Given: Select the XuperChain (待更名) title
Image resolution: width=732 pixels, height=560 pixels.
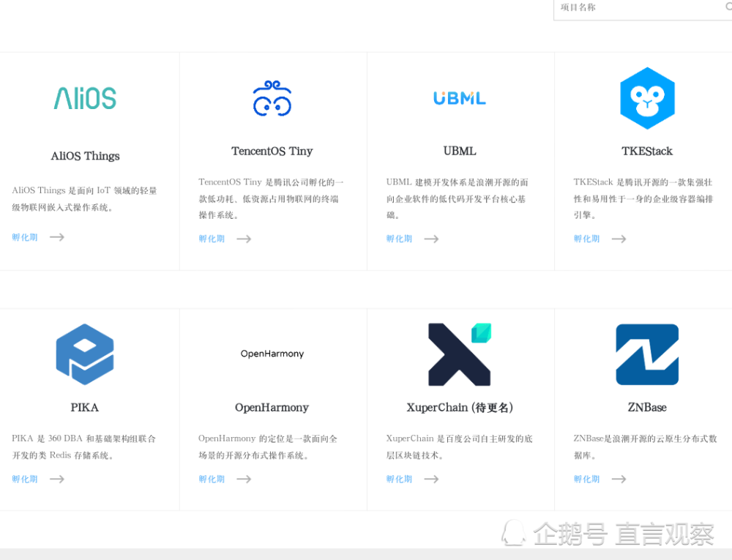Looking at the screenshot, I should [460, 408].
